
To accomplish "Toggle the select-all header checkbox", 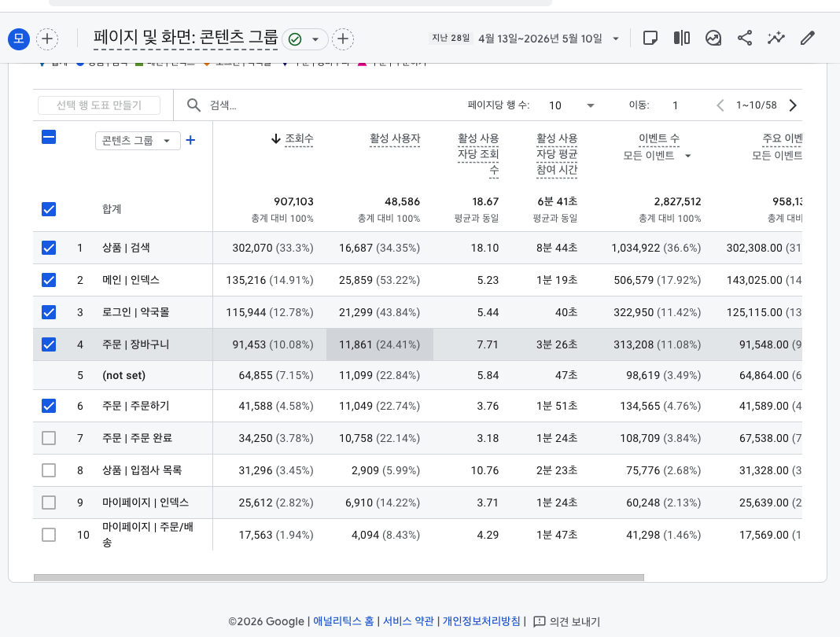I will (x=49, y=138).
